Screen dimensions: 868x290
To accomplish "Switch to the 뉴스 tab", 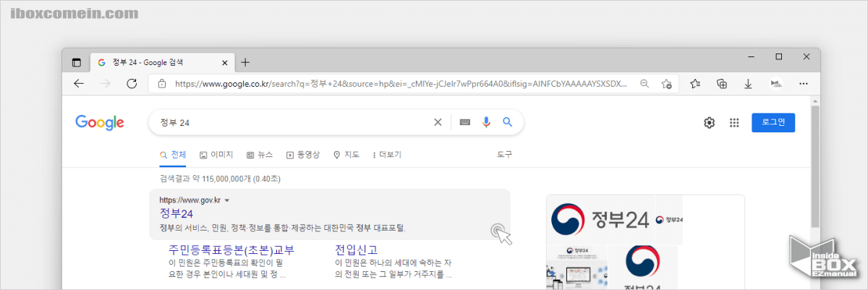I will click(x=260, y=155).
